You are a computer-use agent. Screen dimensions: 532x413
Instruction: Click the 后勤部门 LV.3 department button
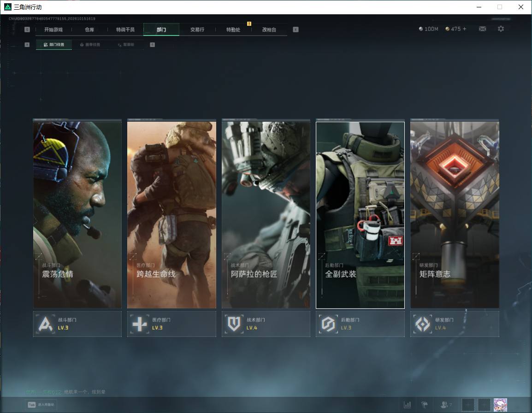point(361,324)
